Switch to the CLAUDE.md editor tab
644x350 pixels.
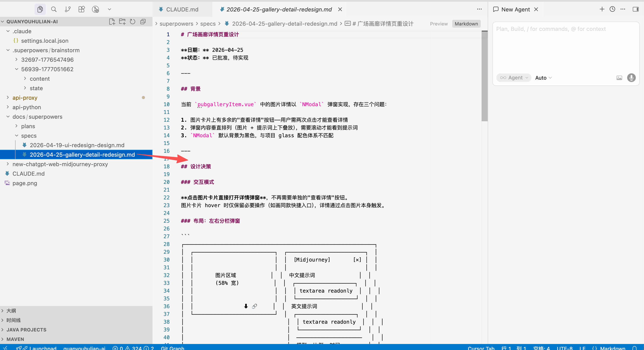coord(182,9)
